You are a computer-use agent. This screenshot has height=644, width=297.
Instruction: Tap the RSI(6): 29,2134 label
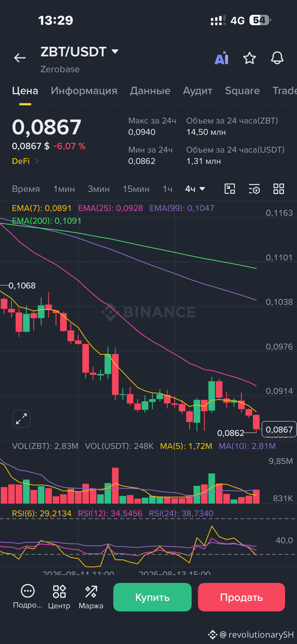tap(42, 514)
